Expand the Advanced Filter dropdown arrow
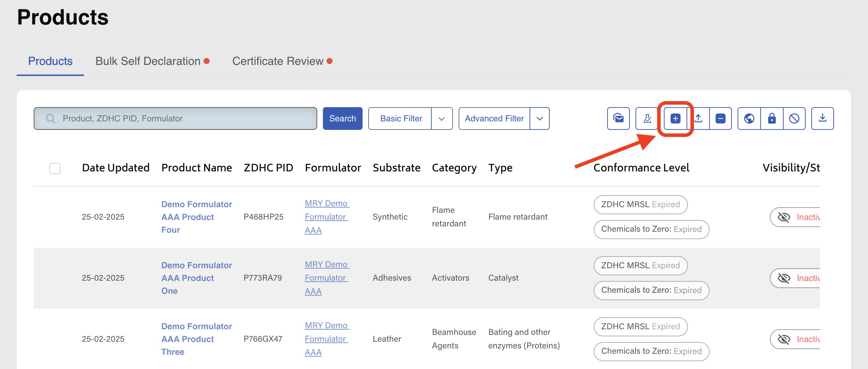Screen dimensions: 868x369 pos(539,119)
